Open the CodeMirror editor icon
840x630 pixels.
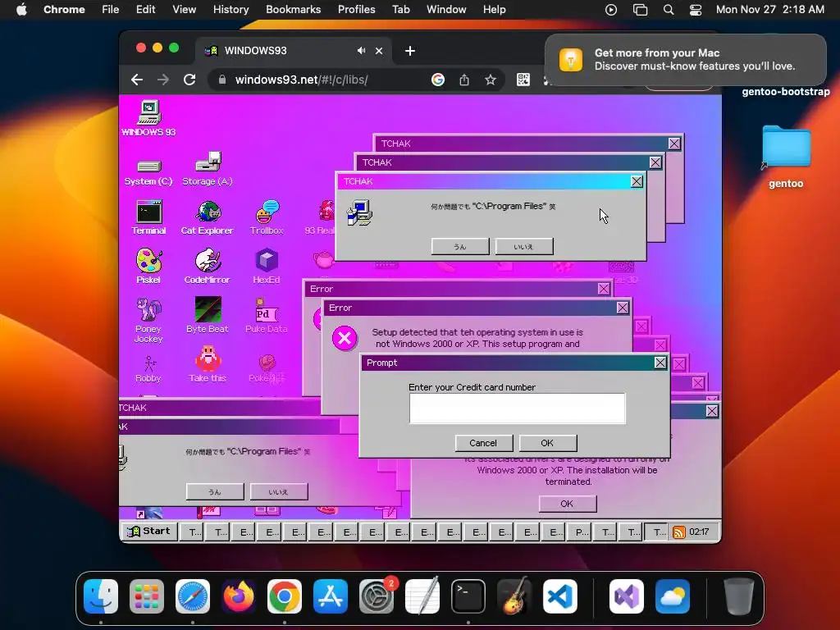pos(208,267)
